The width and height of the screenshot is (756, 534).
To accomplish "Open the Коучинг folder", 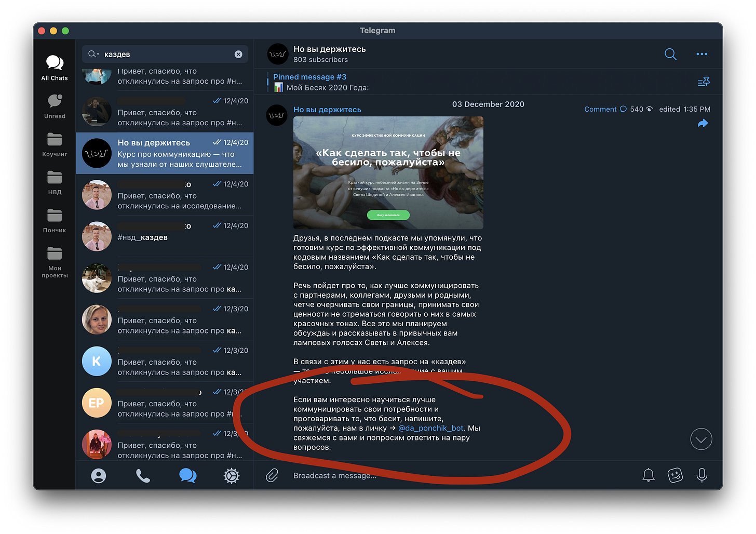I will pyautogui.click(x=55, y=145).
